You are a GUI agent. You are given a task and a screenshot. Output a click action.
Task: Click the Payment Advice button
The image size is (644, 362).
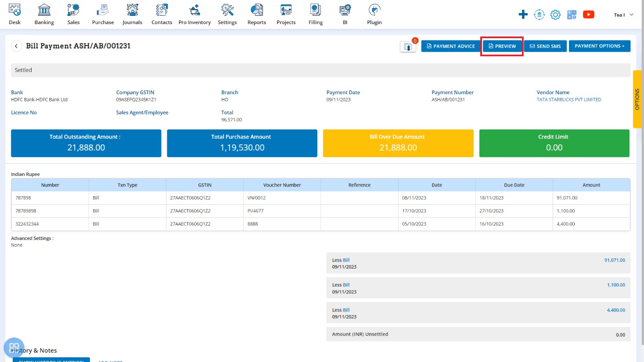coord(451,46)
